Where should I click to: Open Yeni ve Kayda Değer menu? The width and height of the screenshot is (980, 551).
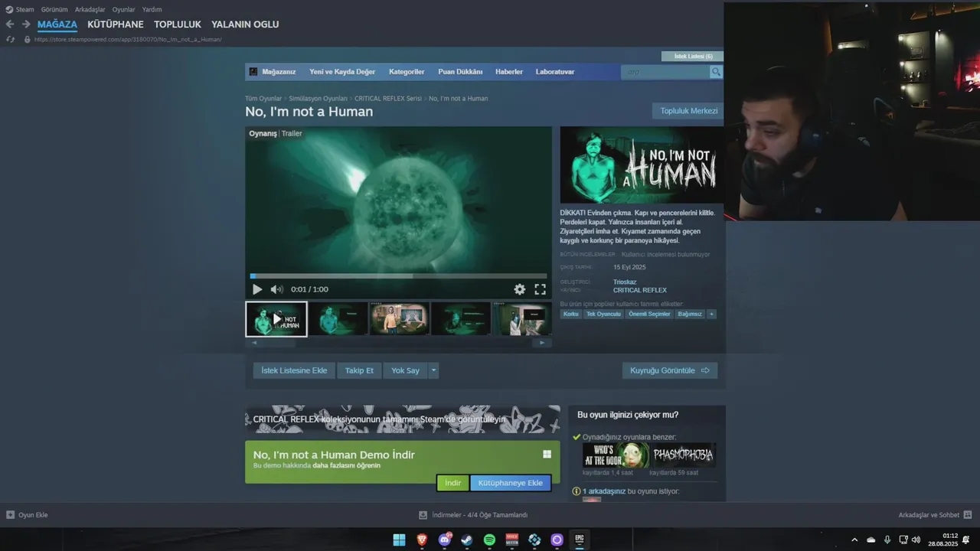(342, 72)
